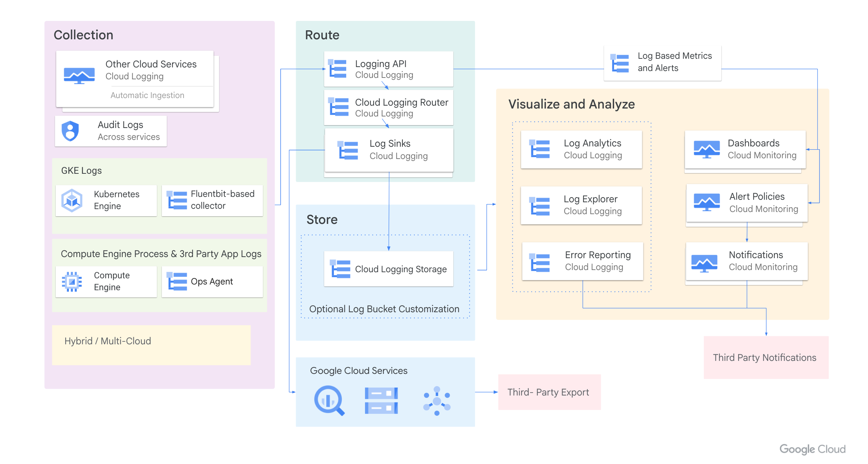Click the Log Explorer icon

[x=539, y=206]
